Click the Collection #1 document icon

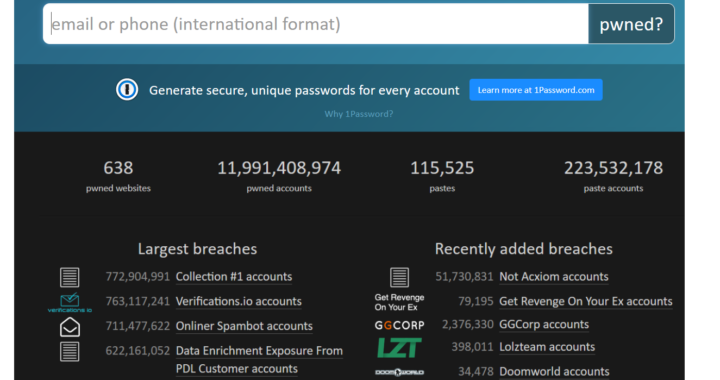(69, 277)
